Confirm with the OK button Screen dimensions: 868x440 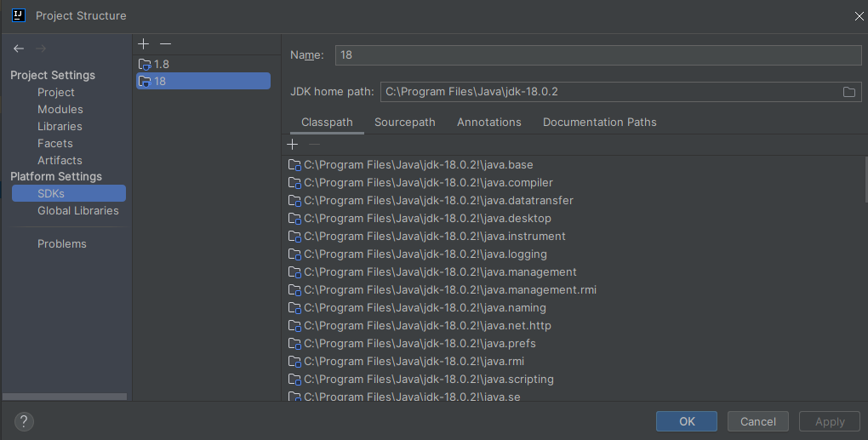click(x=687, y=422)
